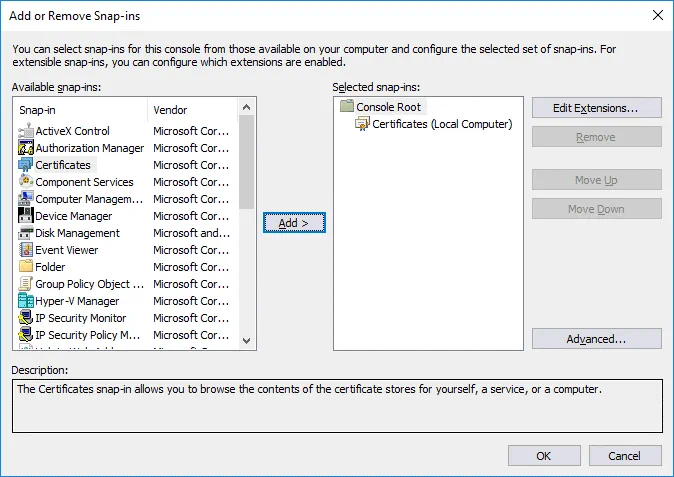Sort list by Snap-in column header
This screenshot has height=477, width=674.
coord(80,110)
